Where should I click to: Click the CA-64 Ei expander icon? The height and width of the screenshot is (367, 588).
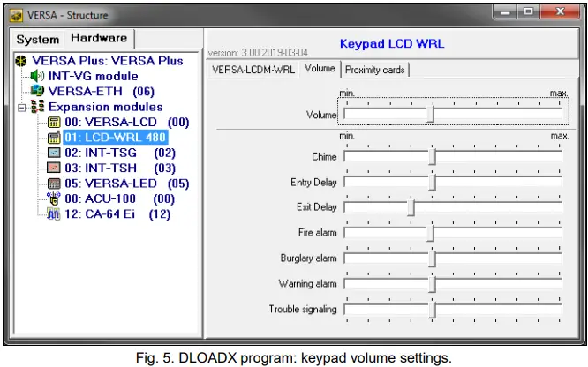pos(54,214)
